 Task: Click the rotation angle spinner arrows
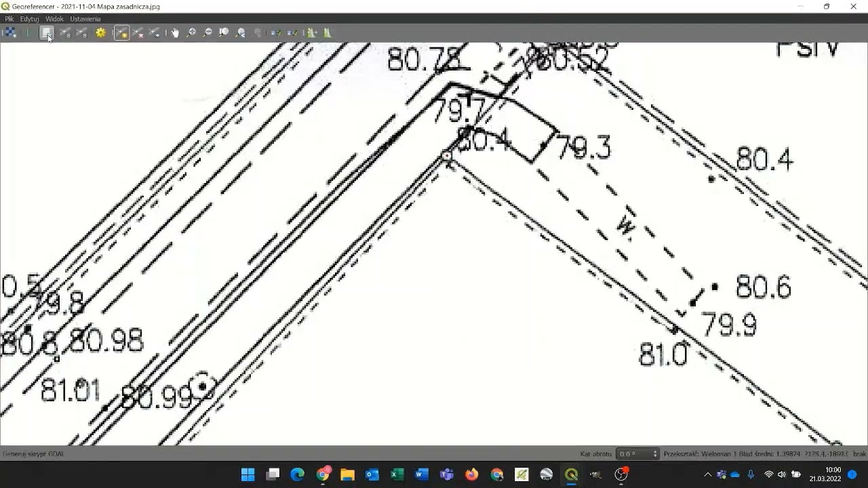[655, 454]
